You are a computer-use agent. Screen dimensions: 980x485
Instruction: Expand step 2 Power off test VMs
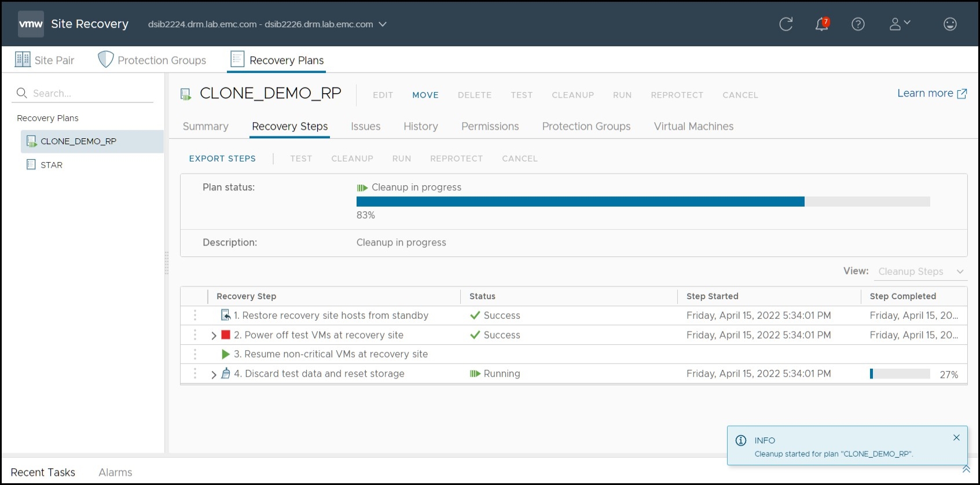coord(214,336)
